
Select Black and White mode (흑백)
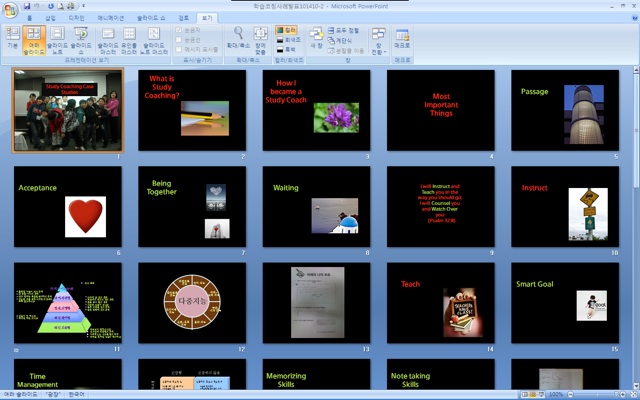[x=286, y=49]
